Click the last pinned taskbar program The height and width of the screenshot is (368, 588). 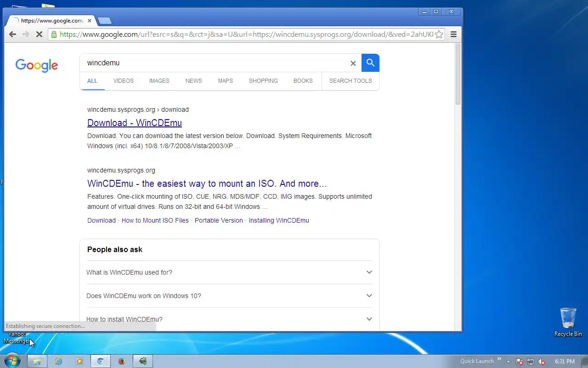point(143,361)
